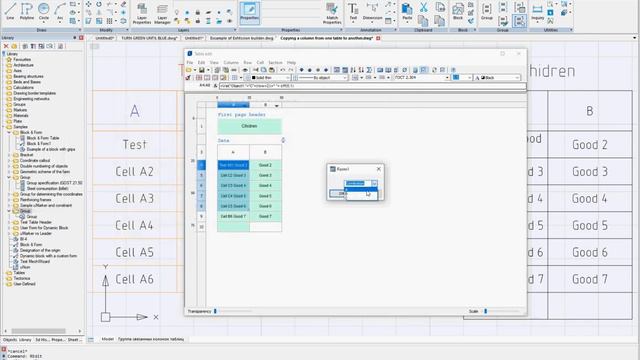
Task: Click the Sum sigma icon in table toolbar
Action: (x=369, y=70)
